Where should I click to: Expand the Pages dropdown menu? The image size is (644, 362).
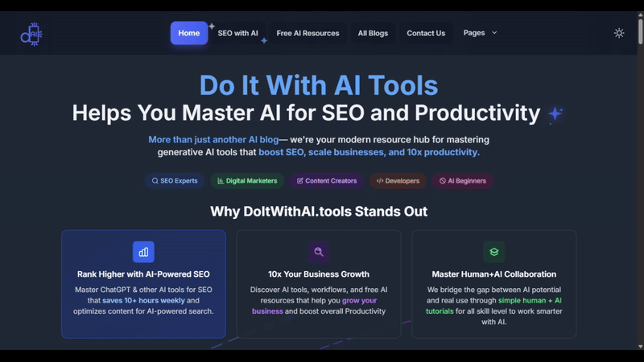pos(480,33)
